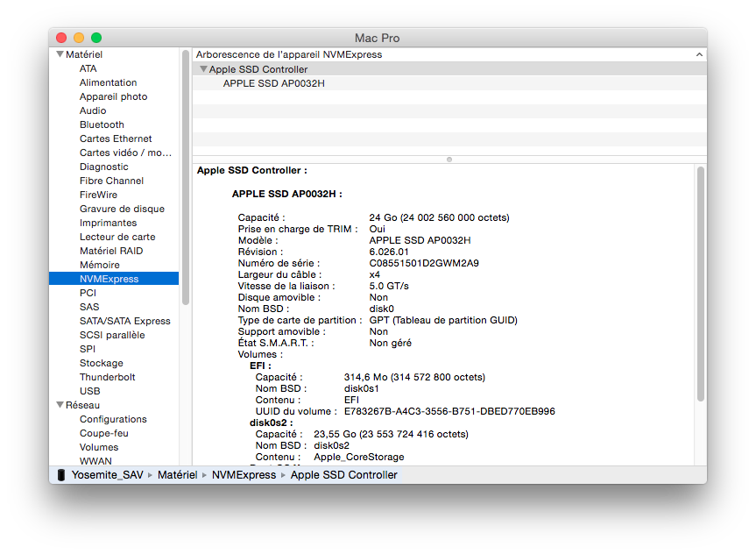Image resolution: width=756 pixels, height=554 pixels.
Task: Click the EFI volume heading
Action: pos(260,366)
